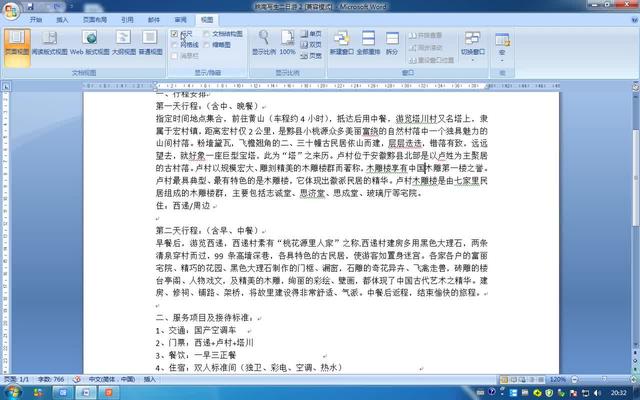Open the quick access toolbar customize dropdown
This screenshot has width=640, height=400.
(72, 7)
